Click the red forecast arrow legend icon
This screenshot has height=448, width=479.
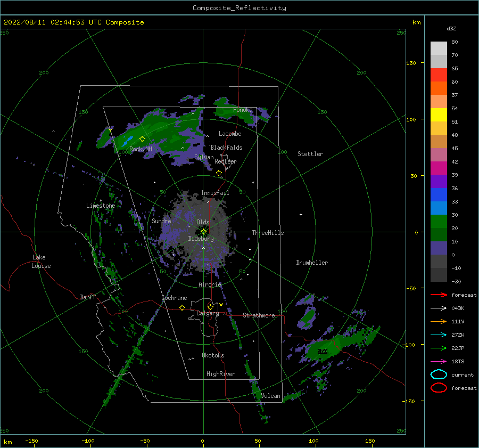tap(439, 295)
